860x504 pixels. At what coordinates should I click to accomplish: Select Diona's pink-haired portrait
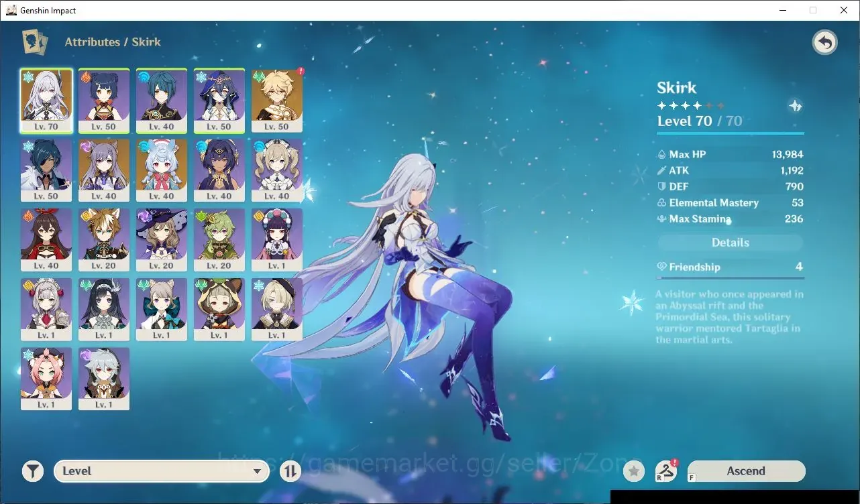[x=46, y=379]
